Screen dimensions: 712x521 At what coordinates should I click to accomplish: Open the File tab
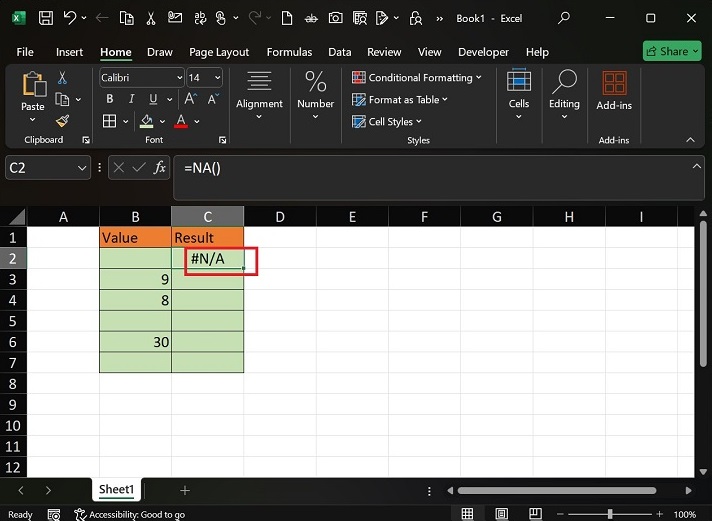pos(25,52)
